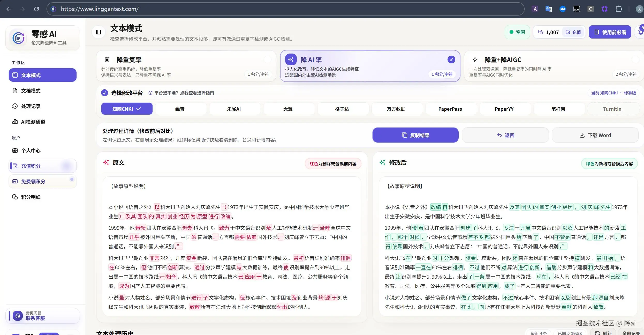Open 充值积分 in the sidebar
This screenshot has height=335, width=644.
coord(43,166)
